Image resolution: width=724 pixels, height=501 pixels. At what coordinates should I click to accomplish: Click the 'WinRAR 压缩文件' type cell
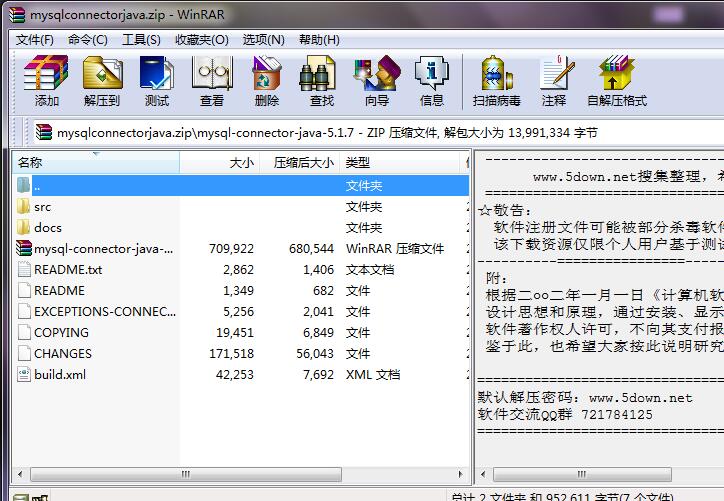pyautogui.click(x=395, y=248)
